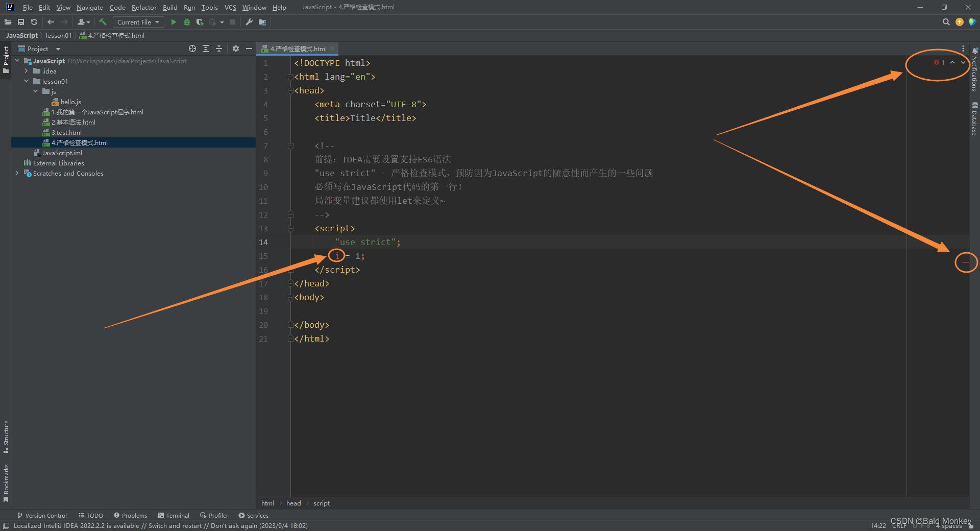Select External Libraries node

(x=54, y=163)
